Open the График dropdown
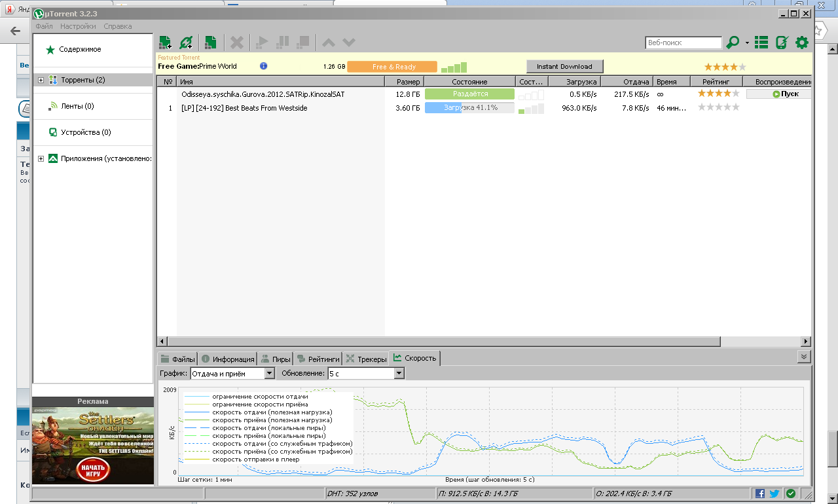This screenshot has height=504, width=838. pos(232,373)
